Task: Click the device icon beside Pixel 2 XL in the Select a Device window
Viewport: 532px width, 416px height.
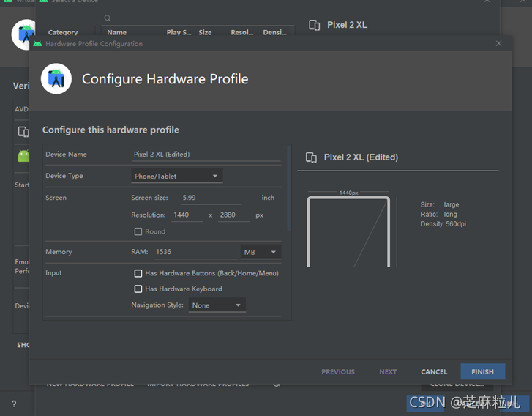Action: pos(315,25)
